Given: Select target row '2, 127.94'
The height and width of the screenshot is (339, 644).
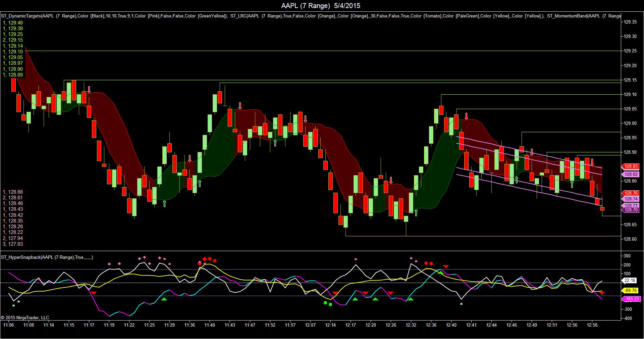Looking at the screenshot, I should point(13,238).
